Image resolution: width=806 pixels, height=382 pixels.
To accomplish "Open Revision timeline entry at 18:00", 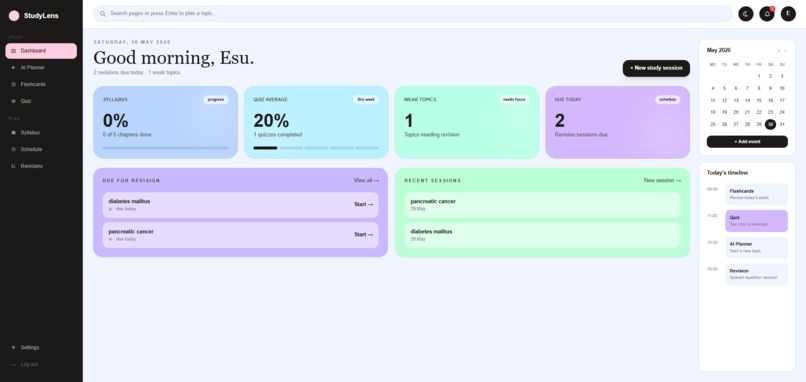I will tap(756, 274).
